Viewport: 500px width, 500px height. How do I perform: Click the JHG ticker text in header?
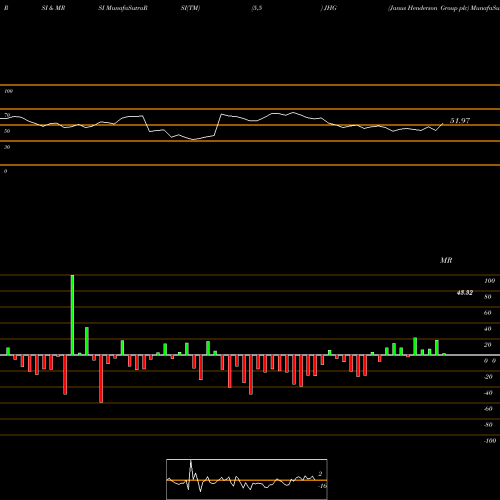click(x=330, y=8)
